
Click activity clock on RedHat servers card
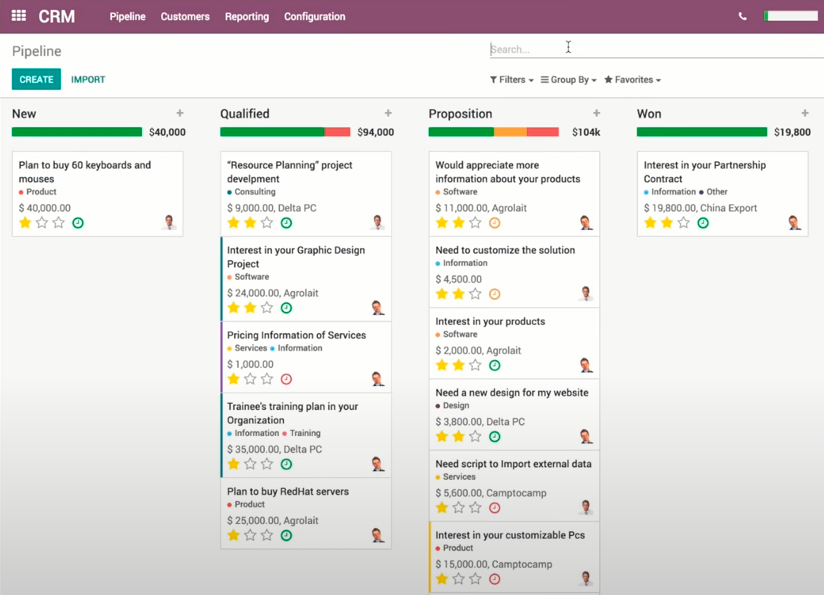click(x=286, y=536)
